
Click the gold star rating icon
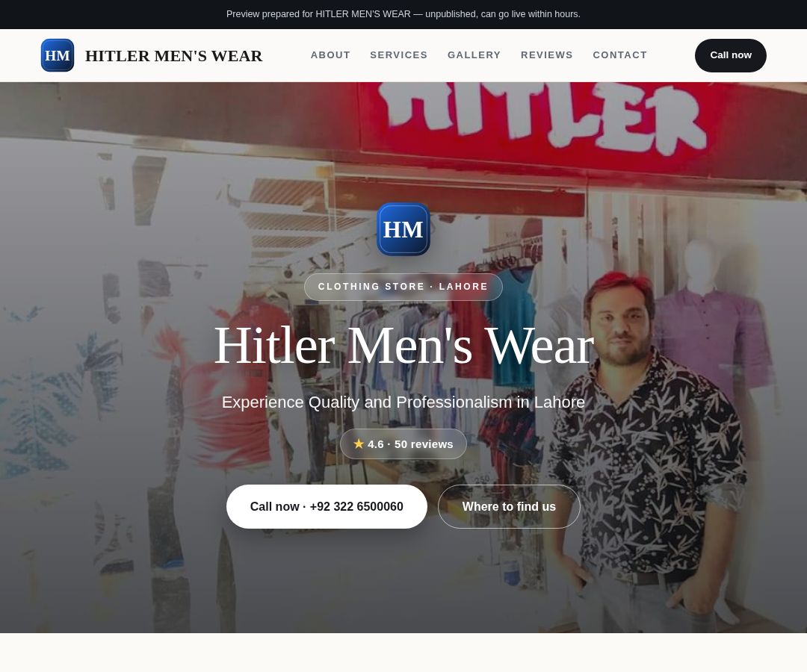(359, 444)
